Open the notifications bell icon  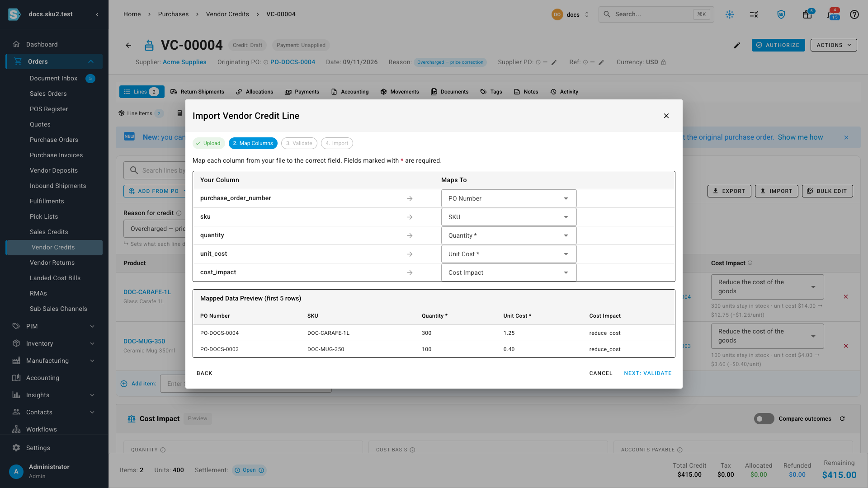[830, 14]
